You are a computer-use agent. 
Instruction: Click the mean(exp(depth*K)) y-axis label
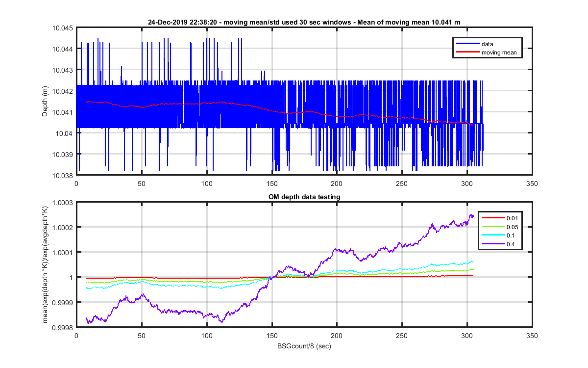coord(45,264)
